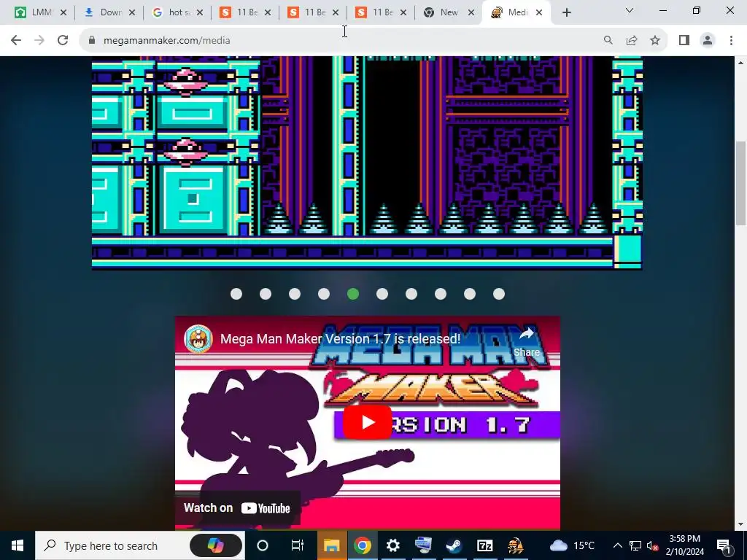Select the sixth carousel dot

coord(382,295)
